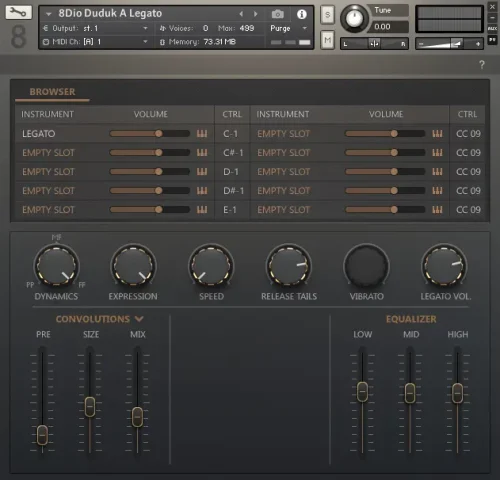The image size is (500, 480).
Task: Click keyboard icon in LEGATO row
Action: (x=202, y=134)
